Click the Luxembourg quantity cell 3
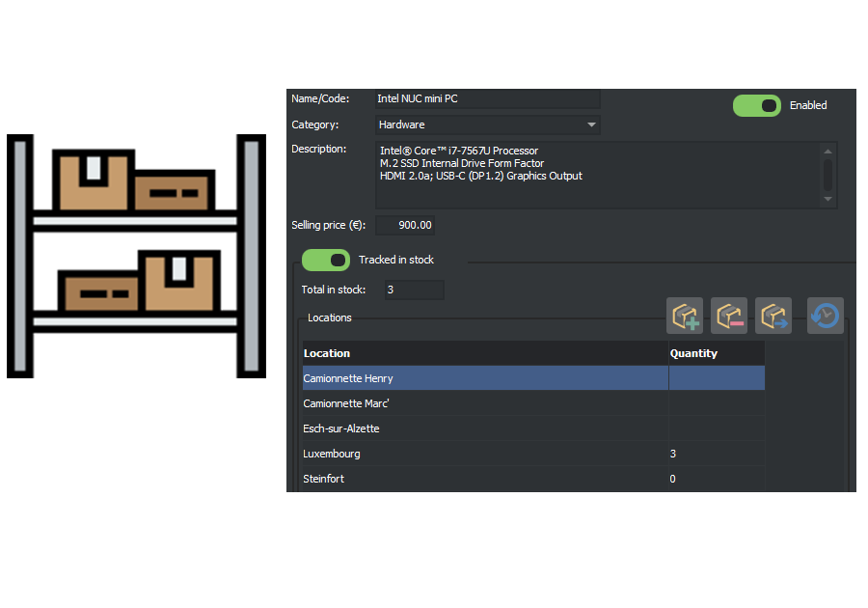Screen dimensions: 868x608 [x=717, y=454]
